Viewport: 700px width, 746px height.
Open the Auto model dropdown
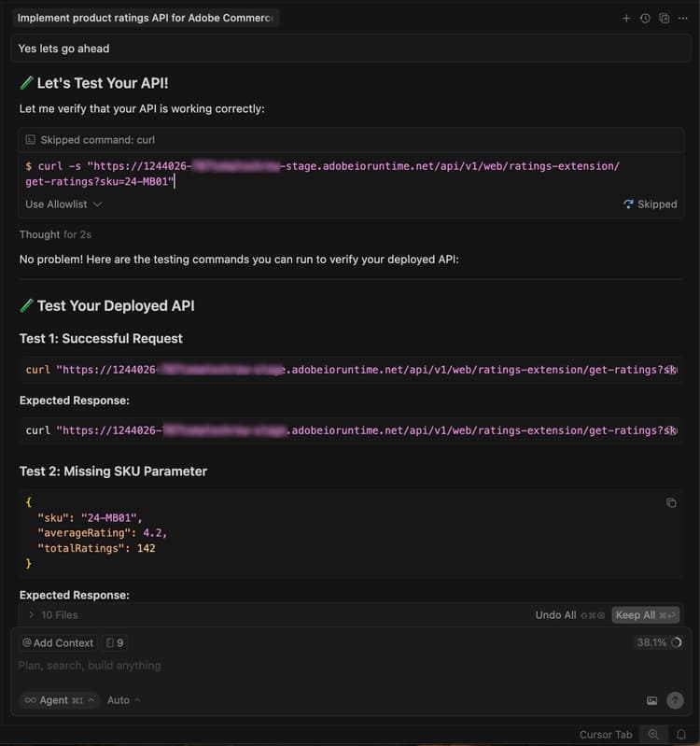coord(124,700)
